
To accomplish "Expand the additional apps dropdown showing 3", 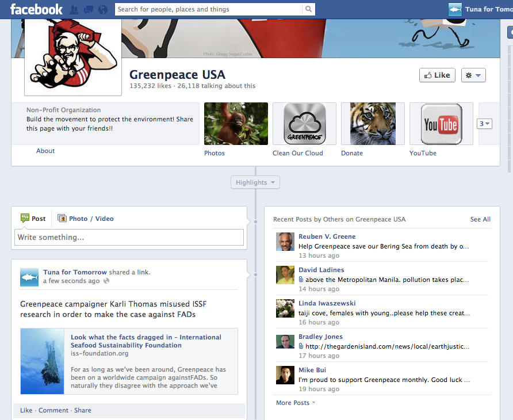I will tap(485, 124).
